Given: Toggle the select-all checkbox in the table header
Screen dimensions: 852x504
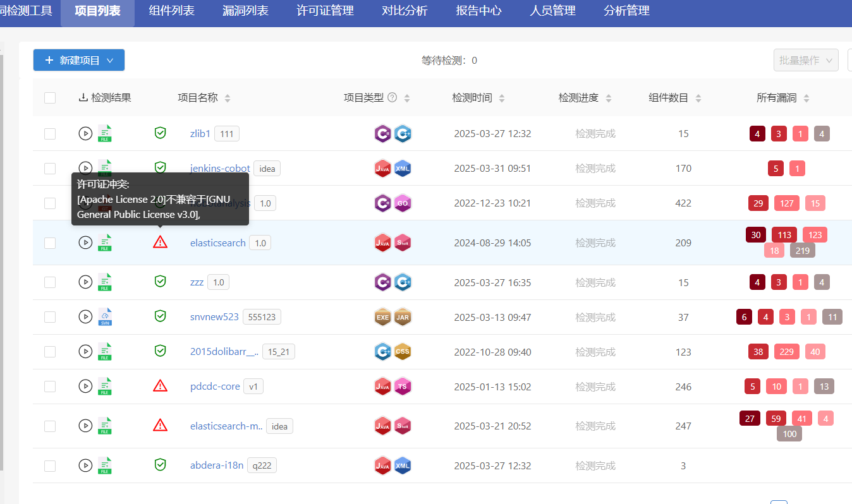Looking at the screenshot, I should coord(50,97).
